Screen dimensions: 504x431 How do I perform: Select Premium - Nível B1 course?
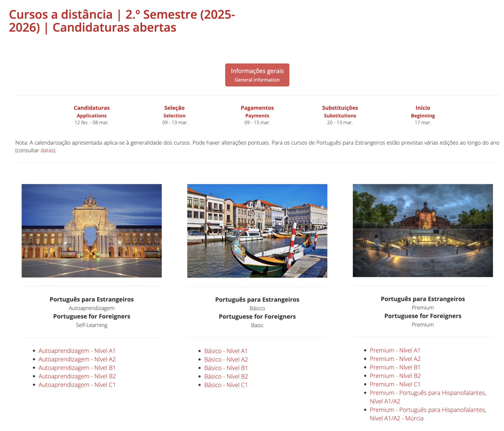[x=395, y=367]
